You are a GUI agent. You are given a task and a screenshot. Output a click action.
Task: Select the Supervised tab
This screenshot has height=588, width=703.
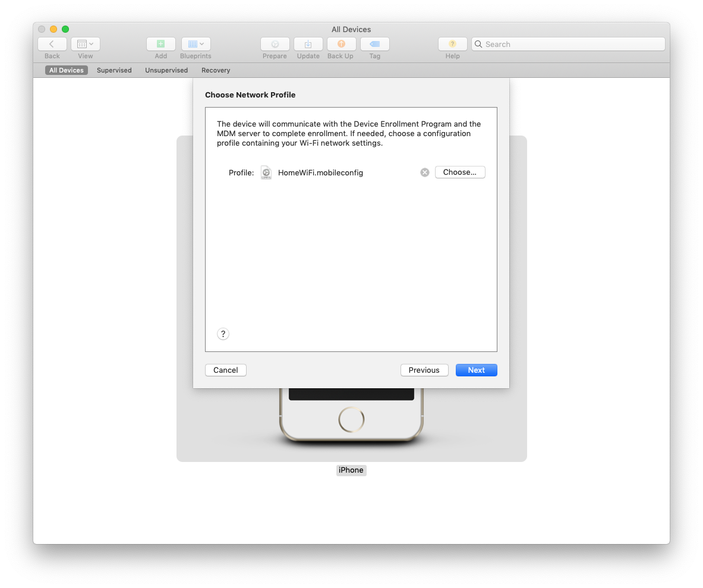[x=114, y=70]
